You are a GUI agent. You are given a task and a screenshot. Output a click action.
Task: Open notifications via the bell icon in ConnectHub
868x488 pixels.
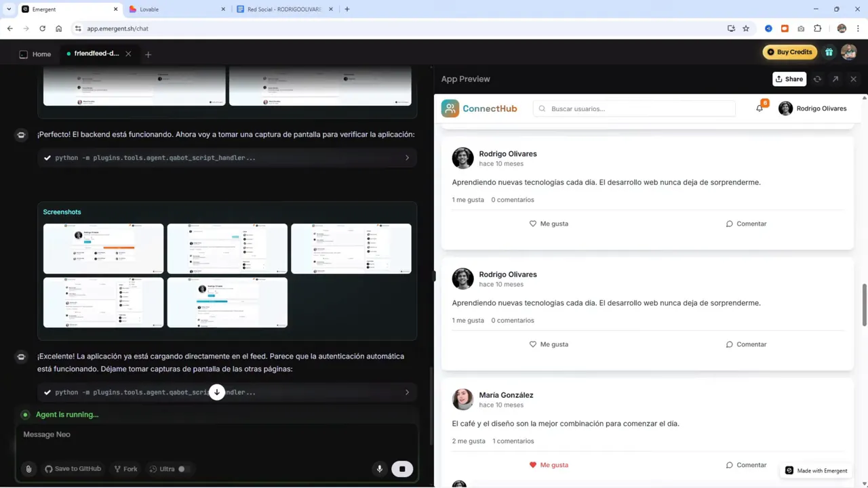pos(759,108)
